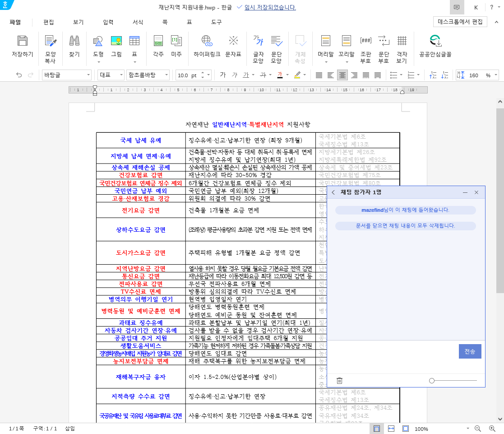Viewport: 504px width, 434px height.
Task: Insert a footnote with 각주
Action: 158,41
